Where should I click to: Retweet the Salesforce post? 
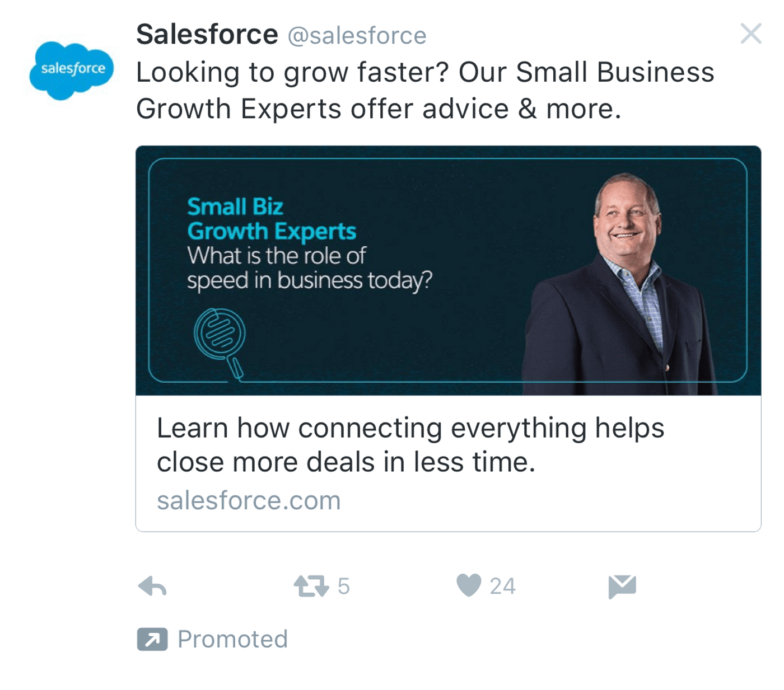(311, 586)
